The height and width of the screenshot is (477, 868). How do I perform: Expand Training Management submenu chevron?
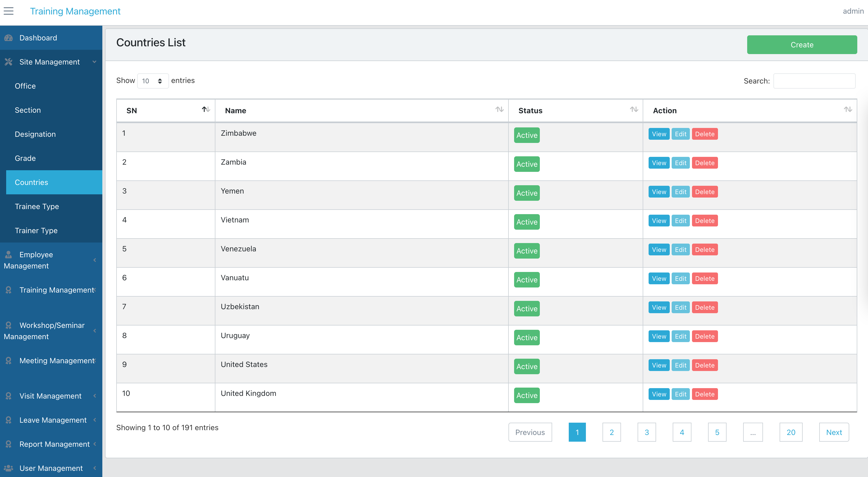tap(95, 290)
